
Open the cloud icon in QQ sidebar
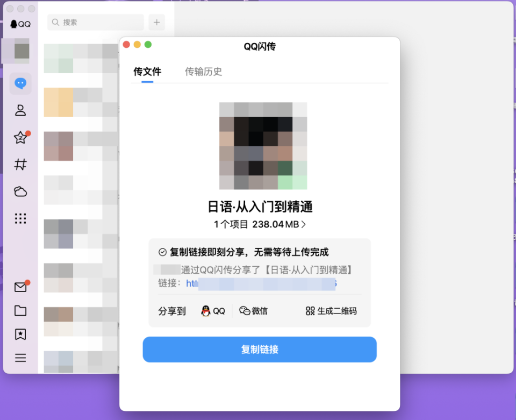[x=20, y=191]
